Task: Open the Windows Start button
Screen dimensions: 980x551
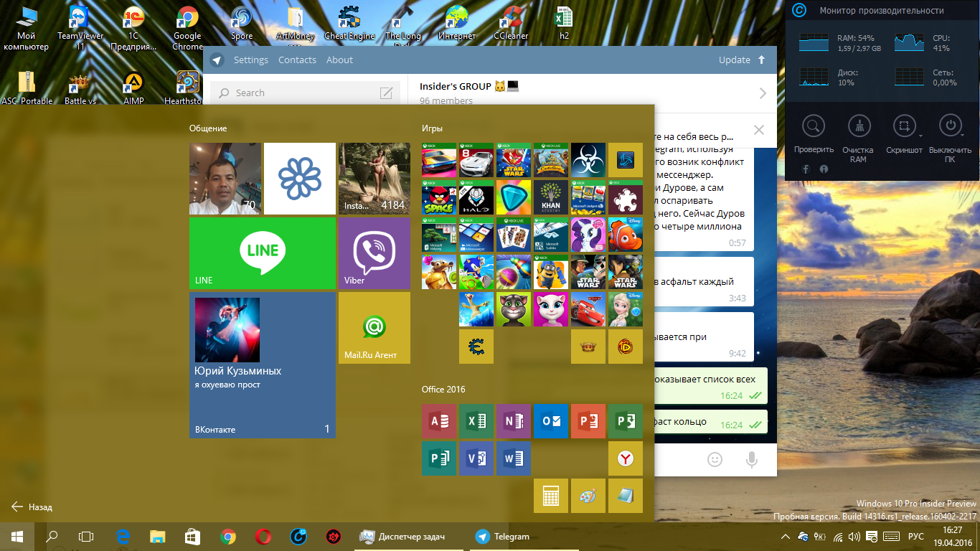Action: point(17,536)
